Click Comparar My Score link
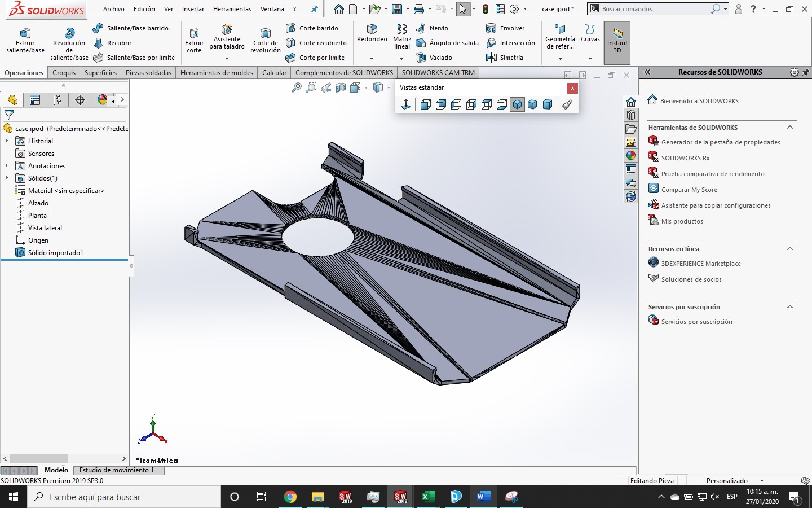 click(x=689, y=190)
